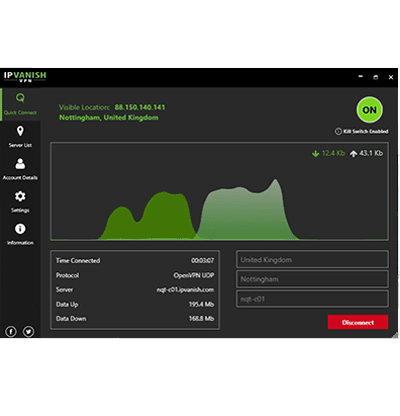This screenshot has width=400, height=416.
Task: Toggle the green ON connection button
Action: [369, 110]
